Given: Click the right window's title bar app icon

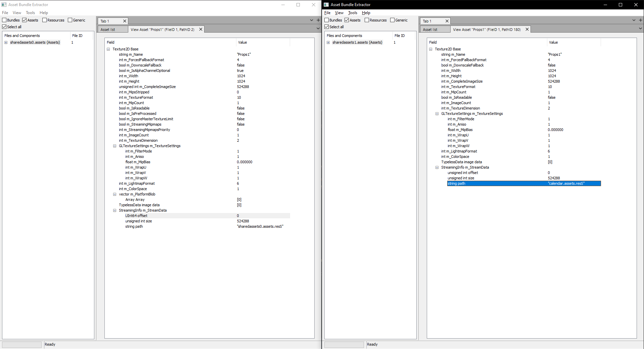Looking at the screenshot, I should pos(326,5).
